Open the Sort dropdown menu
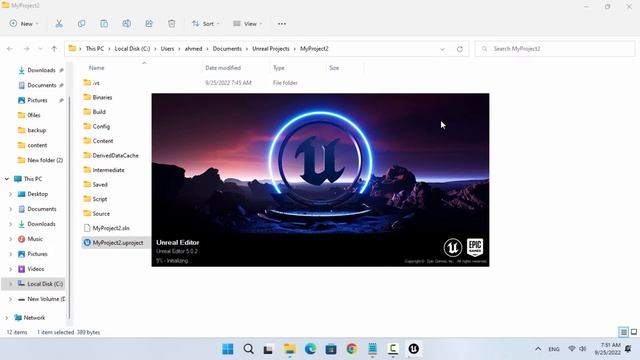The image size is (640, 360). pyautogui.click(x=206, y=24)
